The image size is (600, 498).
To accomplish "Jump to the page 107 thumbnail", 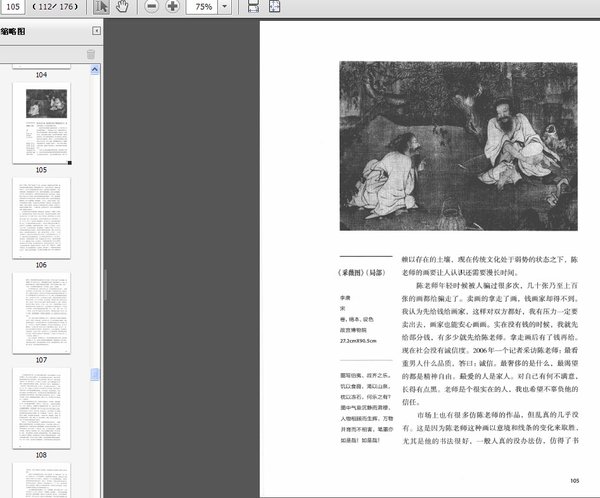I will (41, 312).
